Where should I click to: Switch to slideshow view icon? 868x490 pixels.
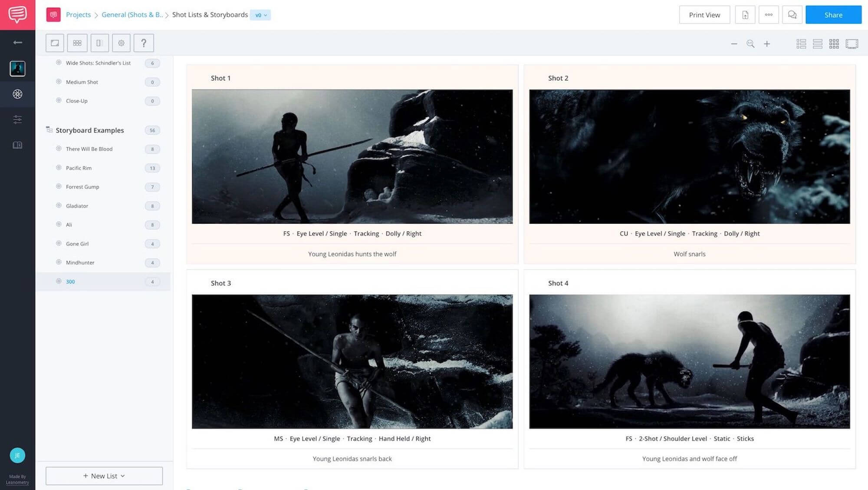(x=852, y=44)
